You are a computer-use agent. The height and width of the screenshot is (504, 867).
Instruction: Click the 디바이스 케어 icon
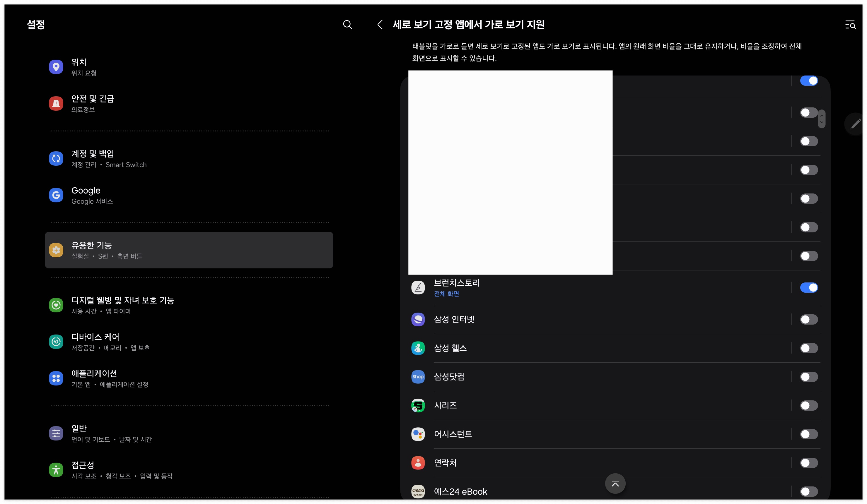tap(56, 341)
